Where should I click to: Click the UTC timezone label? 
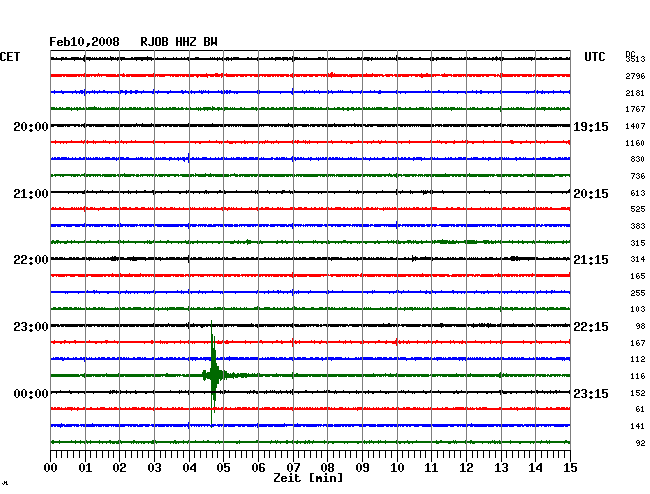[x=594, y=57]
